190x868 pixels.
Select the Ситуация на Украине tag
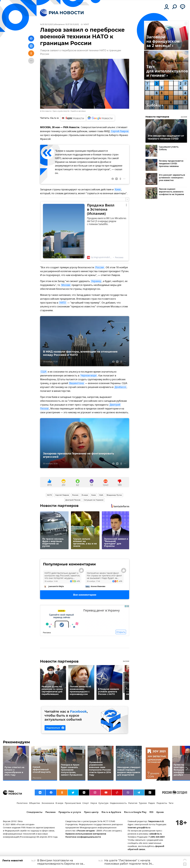pos(94,500)
